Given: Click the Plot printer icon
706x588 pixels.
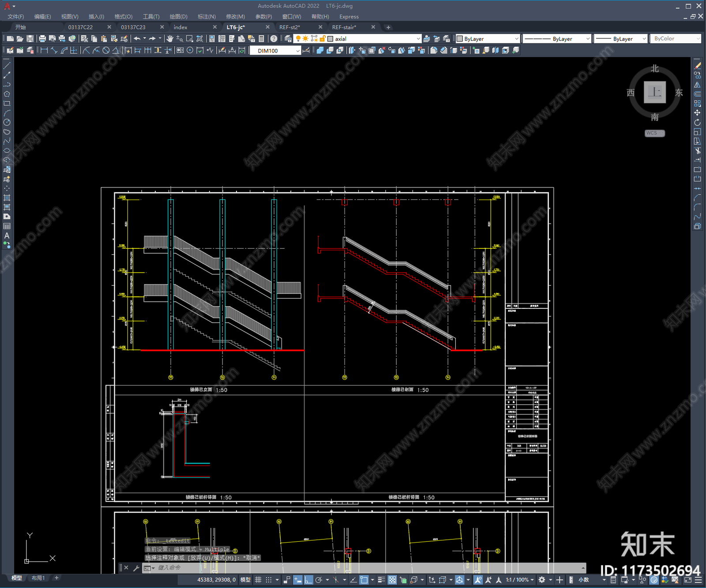Looking at the screenshot, I should [42, 39].
